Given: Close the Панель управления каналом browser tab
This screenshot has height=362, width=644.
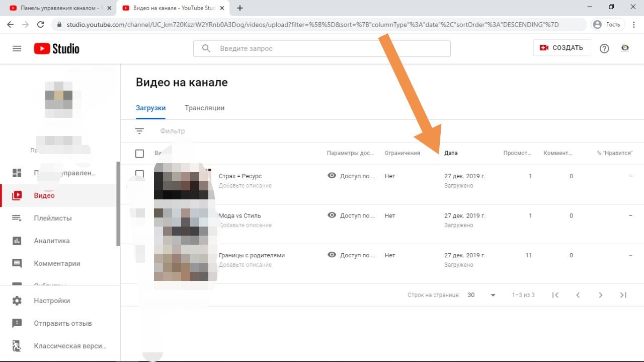Looking at the screenshot, I should click(109, 8).
